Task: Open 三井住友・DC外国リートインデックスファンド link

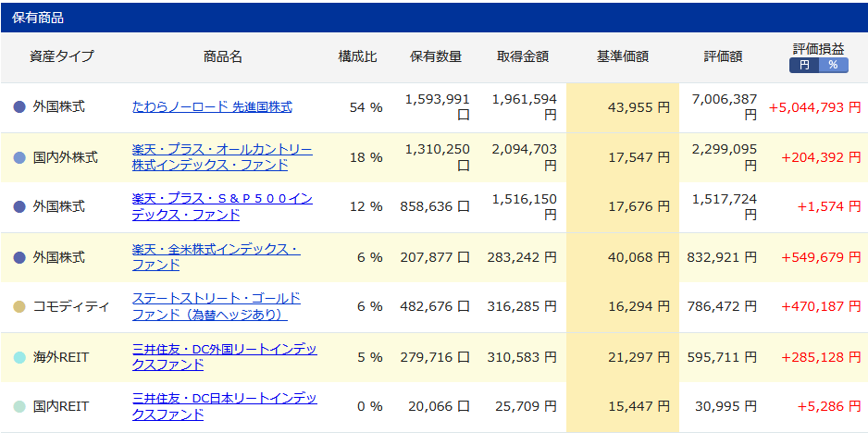Action: click(x=225, y=357)
